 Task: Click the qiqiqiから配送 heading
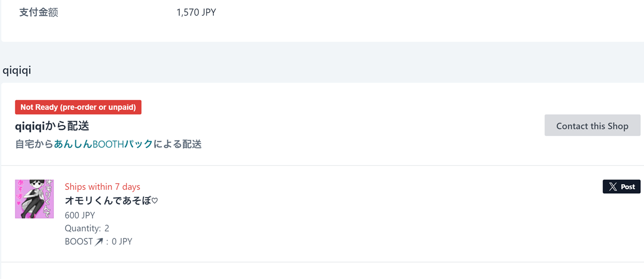click(52, 126)
